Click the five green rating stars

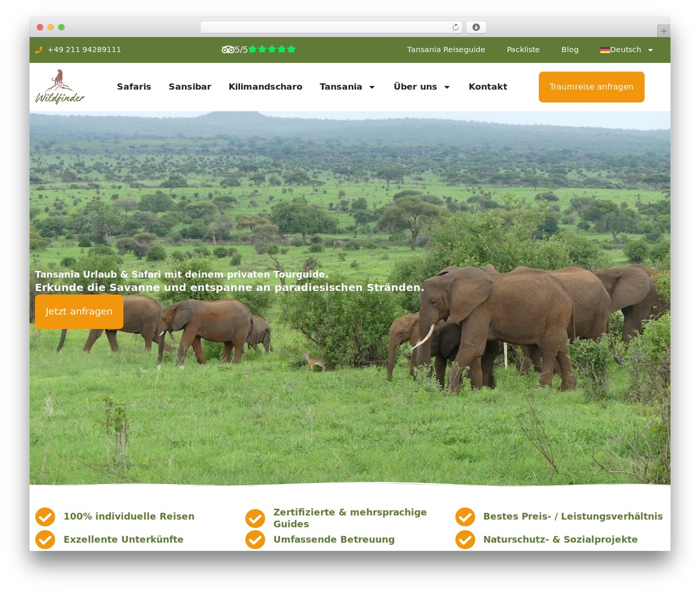pos(272,49)
